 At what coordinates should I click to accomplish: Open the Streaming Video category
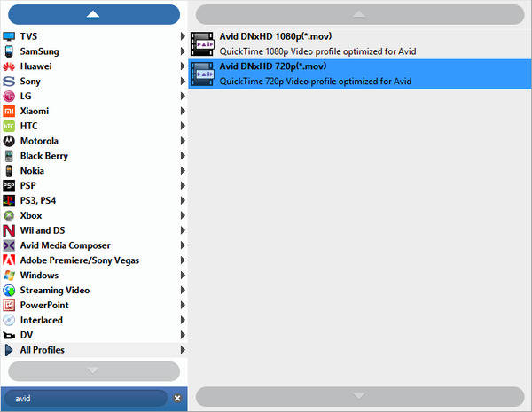click(94, 290)
